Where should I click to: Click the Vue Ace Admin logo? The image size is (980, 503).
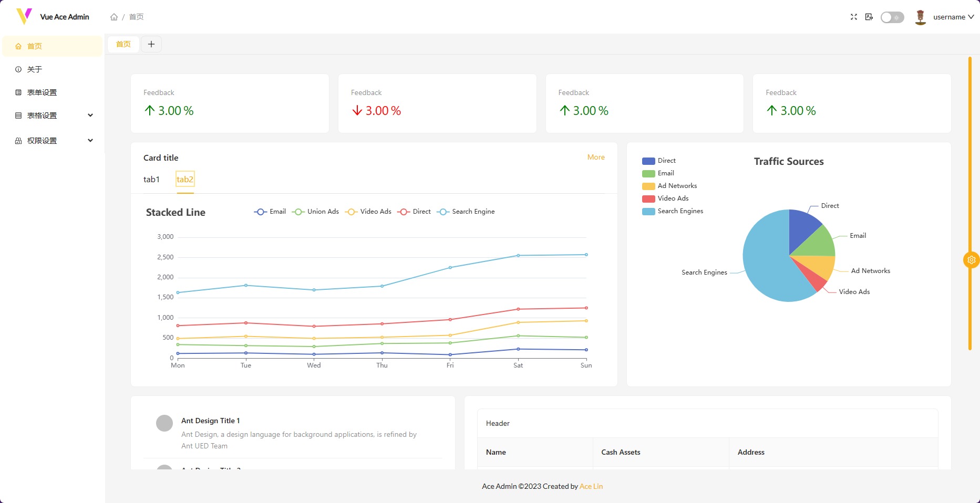(x=24, y=16)
